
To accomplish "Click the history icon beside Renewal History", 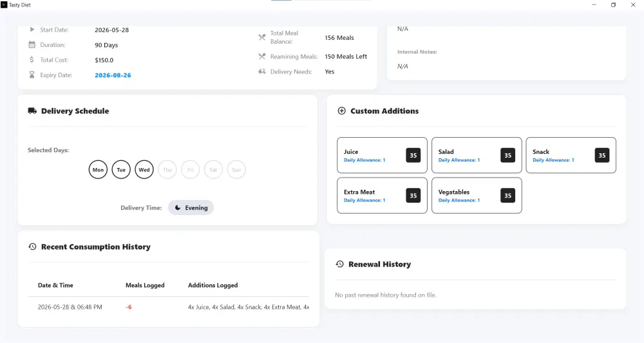I will pos(339,264).
